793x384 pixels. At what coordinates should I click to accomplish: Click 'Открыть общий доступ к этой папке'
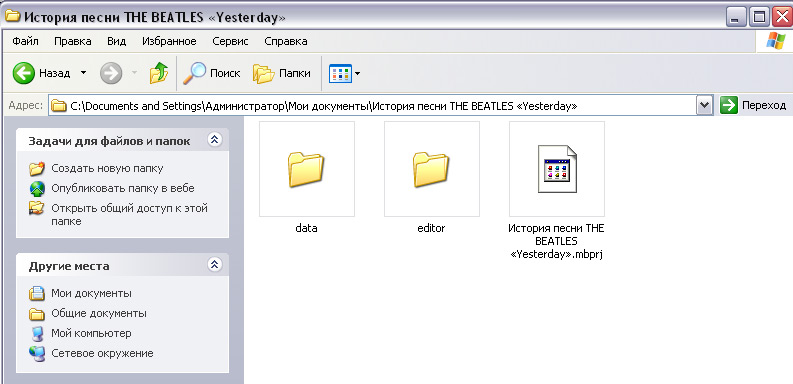129,215
